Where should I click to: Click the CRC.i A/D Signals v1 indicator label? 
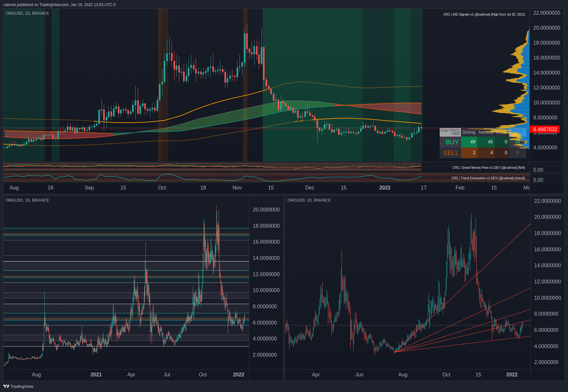tap(484, 15)
